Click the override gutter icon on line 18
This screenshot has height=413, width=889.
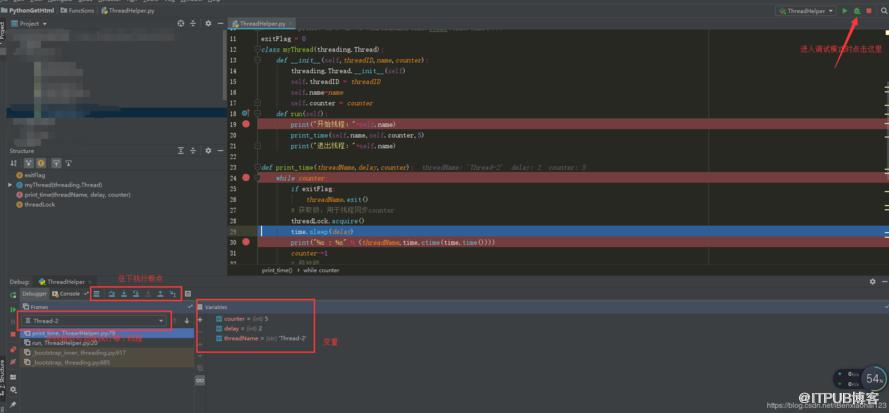click(245, 113)
